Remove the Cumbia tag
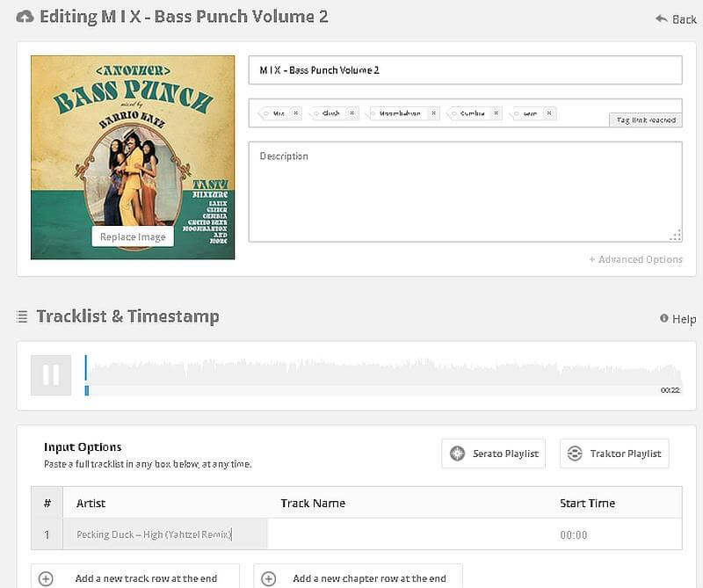Image resolution: width=703 pixels, height=588 pixels. tap(496, 113)
